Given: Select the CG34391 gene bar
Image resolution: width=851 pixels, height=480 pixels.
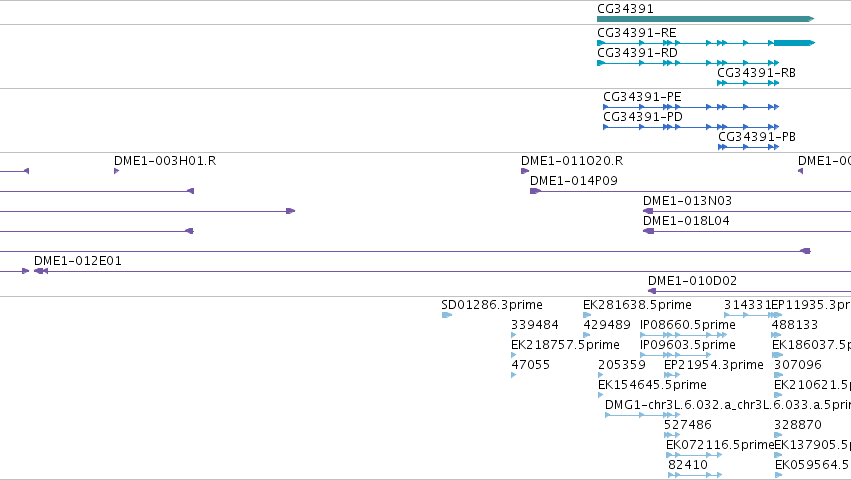Looking at the screenshot, I should coord(705,19).
